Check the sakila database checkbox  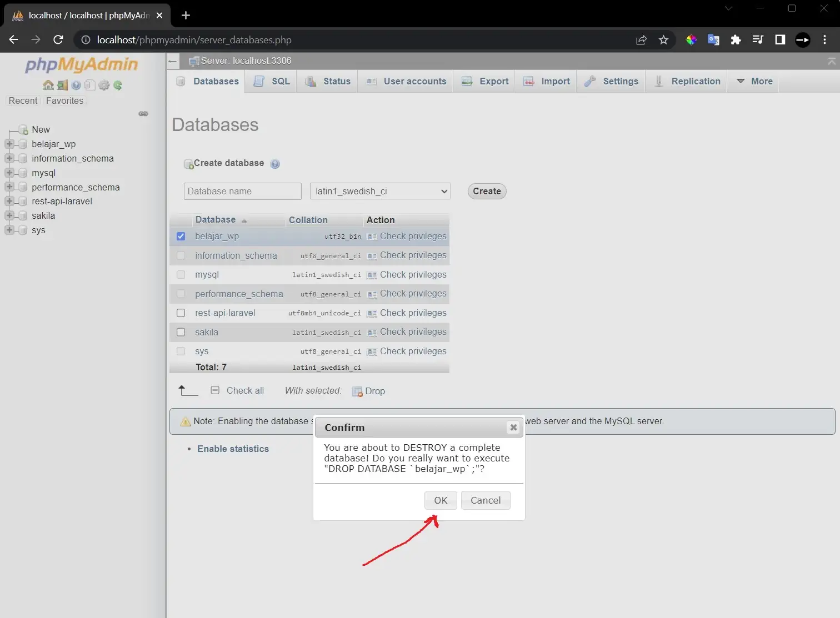coord(181,332)
